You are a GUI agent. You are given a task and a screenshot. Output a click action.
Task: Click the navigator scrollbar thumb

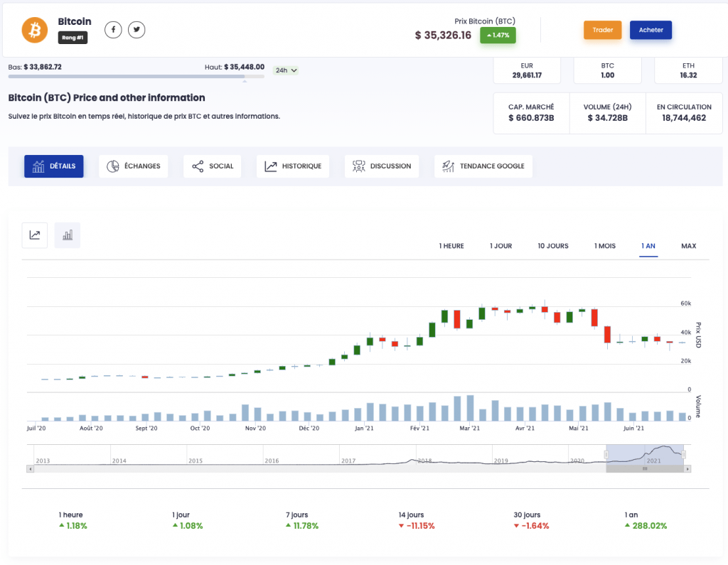[x=645, y=469]
